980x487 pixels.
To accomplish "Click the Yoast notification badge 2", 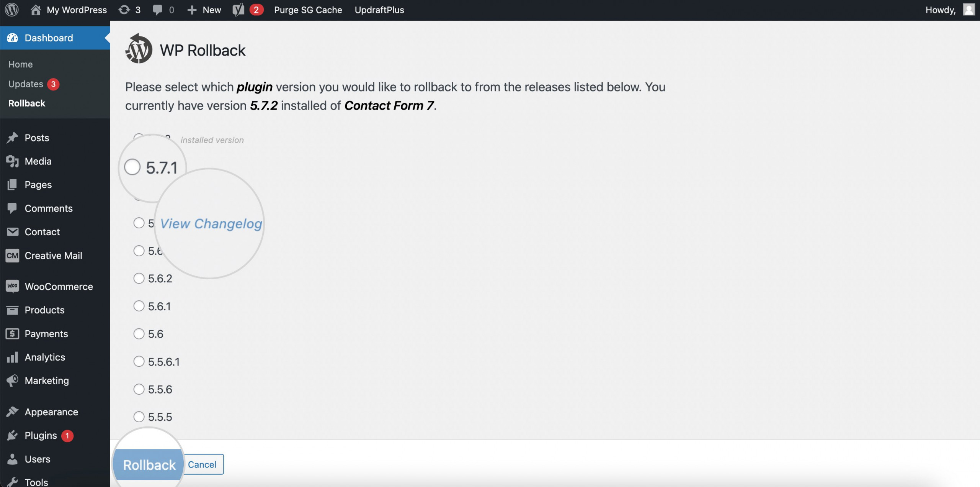I will coord(256,10).
